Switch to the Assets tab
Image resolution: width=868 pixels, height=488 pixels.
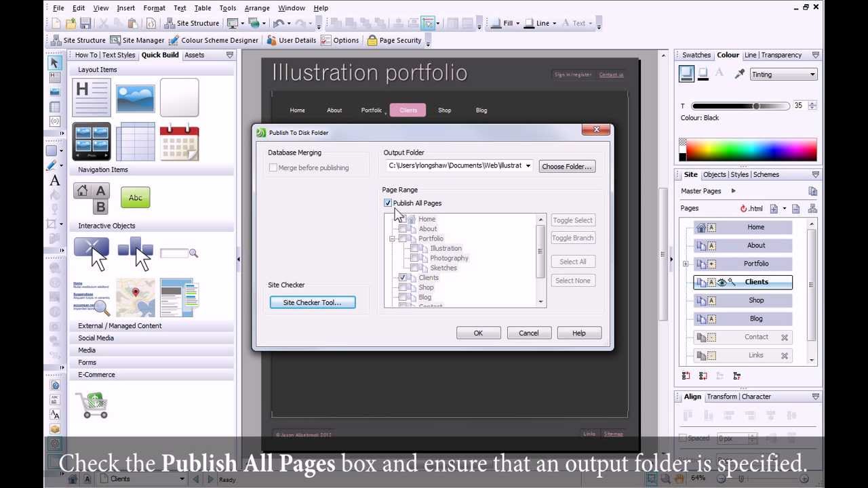point(195,56)
